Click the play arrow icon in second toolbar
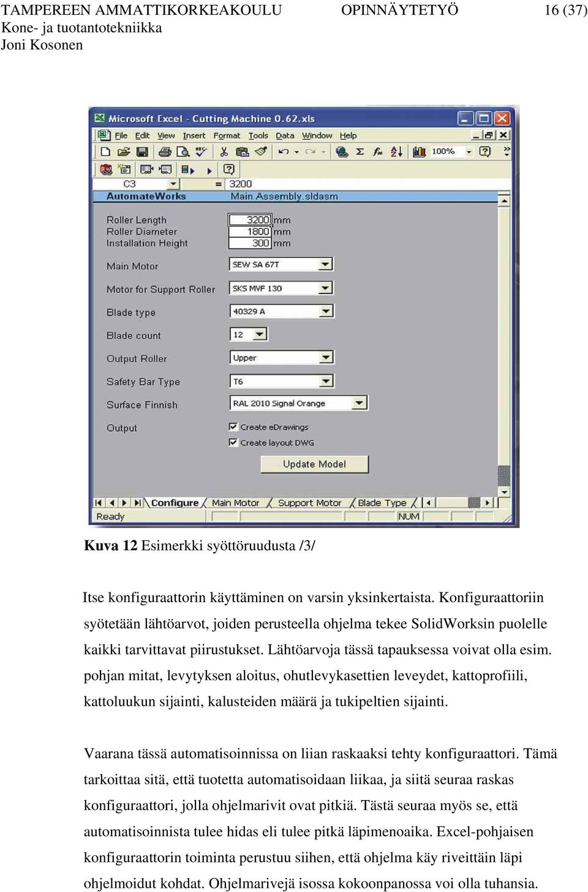588x892 pixels. click(x=209, y=170)
